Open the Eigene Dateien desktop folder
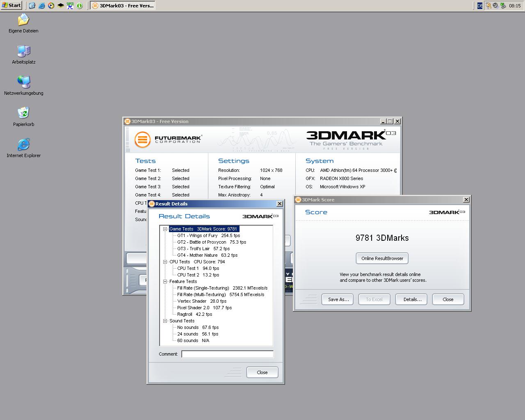The height and width of the screenshot is (420, 525). [x=23, y=23]
